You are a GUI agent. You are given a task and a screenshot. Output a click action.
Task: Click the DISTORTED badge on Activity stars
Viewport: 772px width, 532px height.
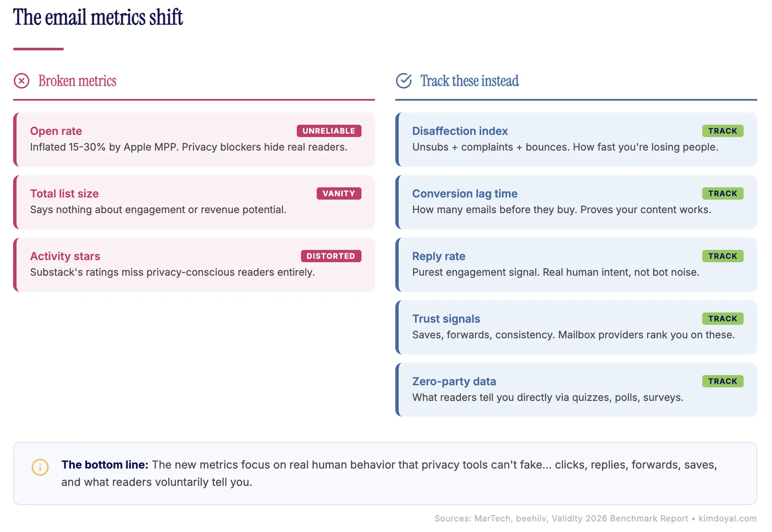[331, 256]
